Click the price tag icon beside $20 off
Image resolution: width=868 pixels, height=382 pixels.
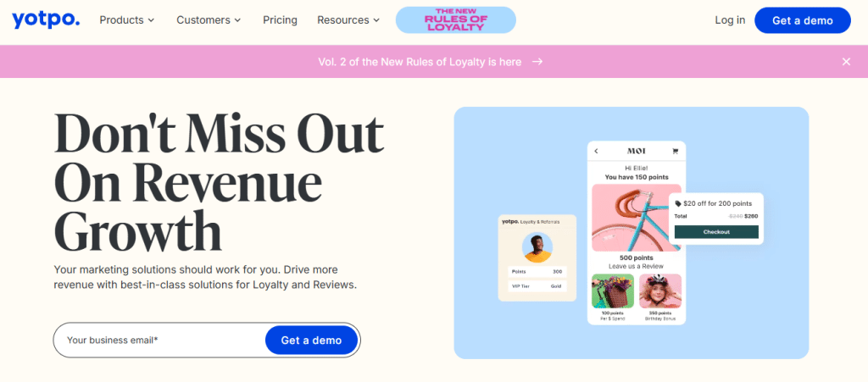click(678, 203)
